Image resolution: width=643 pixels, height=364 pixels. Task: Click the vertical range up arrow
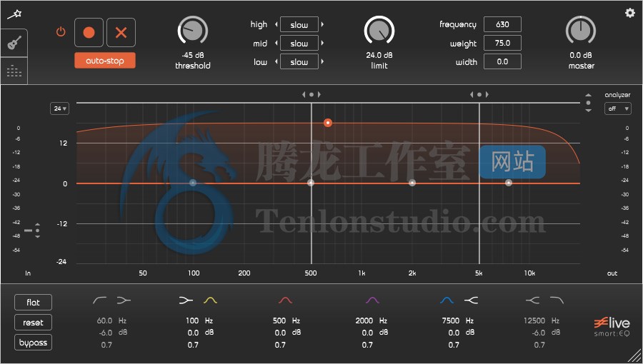coord(589,96)
